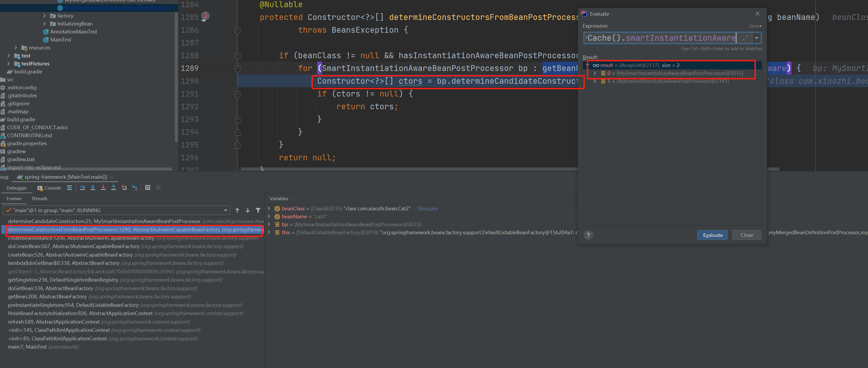Click Step Over icon in debugger toolbar
The image size is (868, 368).
[82, 187]
